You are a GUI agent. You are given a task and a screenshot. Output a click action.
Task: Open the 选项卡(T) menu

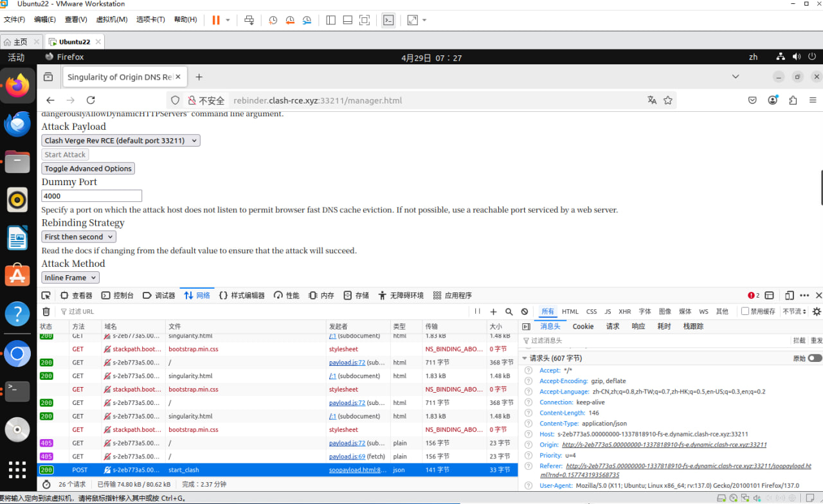pyautogui.click(x=150, y=20)
